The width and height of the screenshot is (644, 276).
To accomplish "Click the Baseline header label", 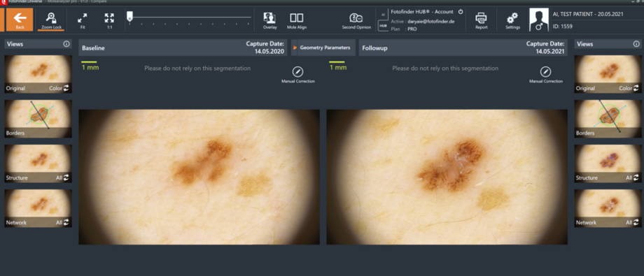I will (93, 48).
